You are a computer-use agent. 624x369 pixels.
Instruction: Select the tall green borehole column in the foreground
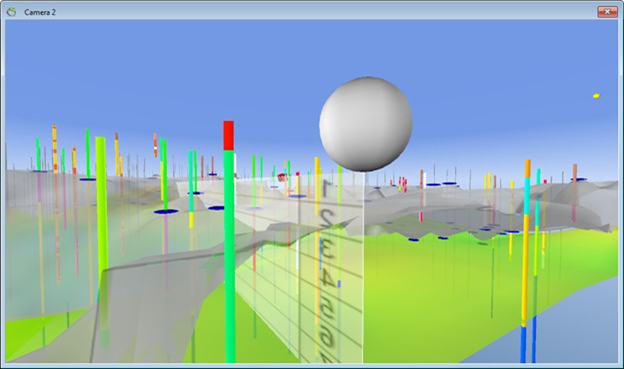[x=230, y=256]
